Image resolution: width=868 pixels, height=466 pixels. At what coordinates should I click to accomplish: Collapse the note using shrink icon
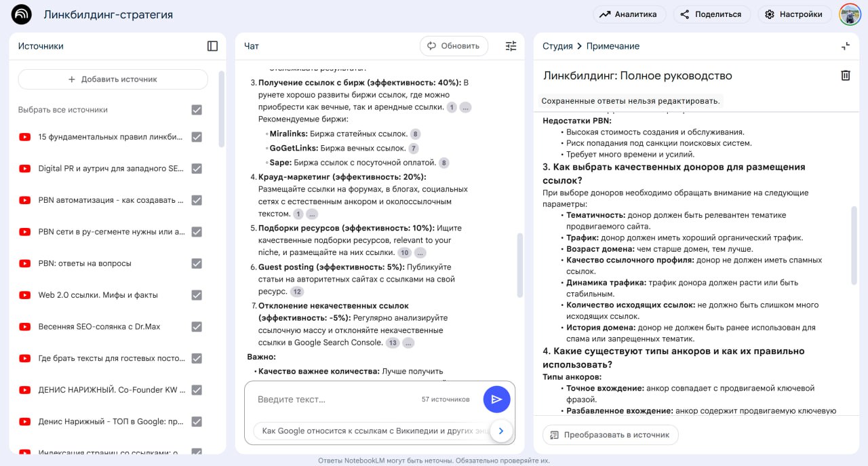(x=845, y=46)
